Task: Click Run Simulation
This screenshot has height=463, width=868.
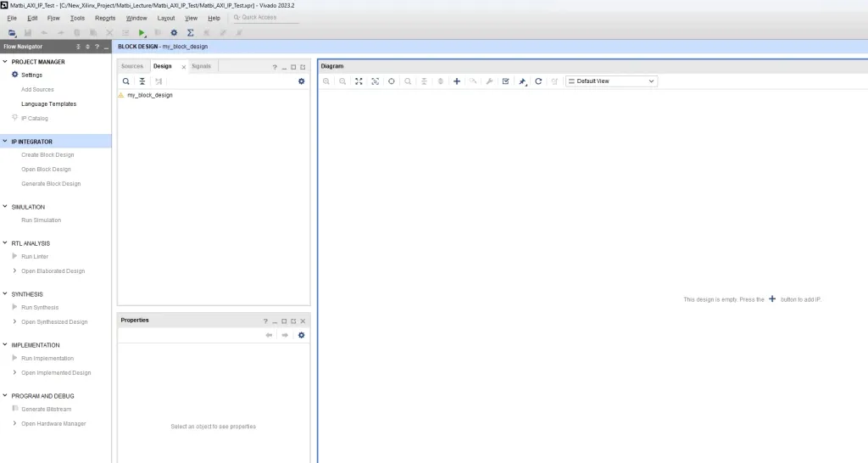Action: (41, 220)
